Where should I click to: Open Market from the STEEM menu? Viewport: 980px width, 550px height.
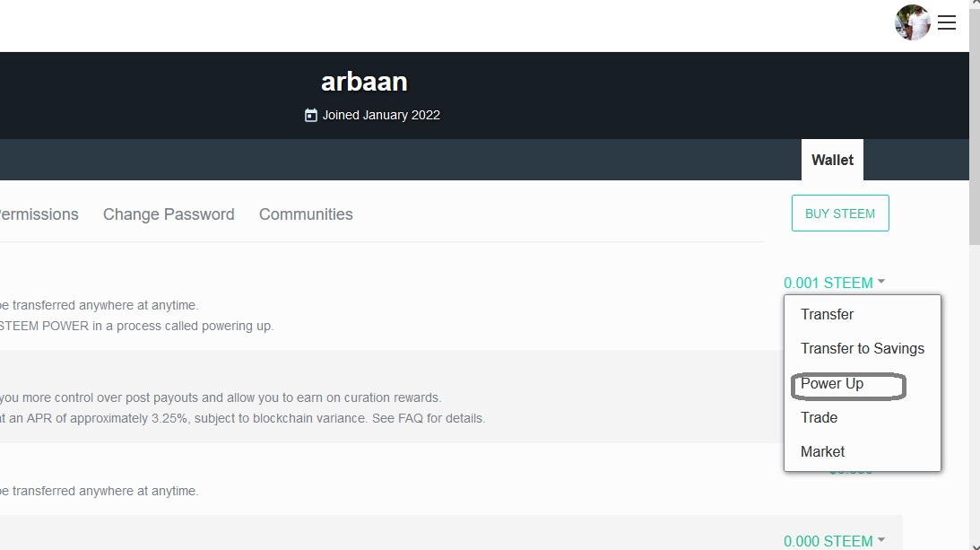pos(822,452)
